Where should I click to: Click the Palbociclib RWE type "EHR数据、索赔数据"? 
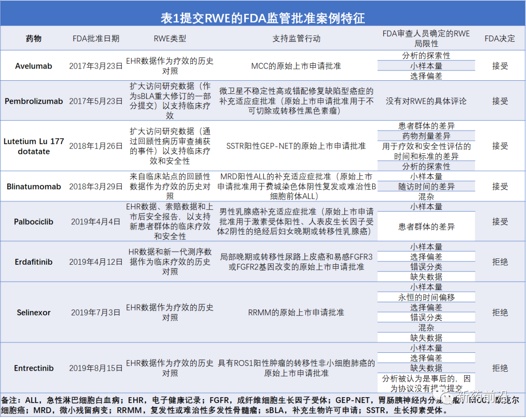pos(170,221)
